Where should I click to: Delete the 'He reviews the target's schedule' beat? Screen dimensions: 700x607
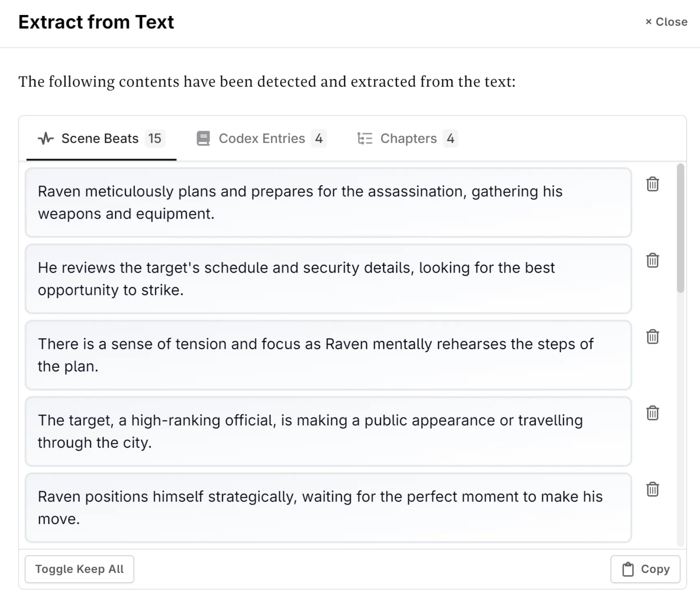point(652,260)
